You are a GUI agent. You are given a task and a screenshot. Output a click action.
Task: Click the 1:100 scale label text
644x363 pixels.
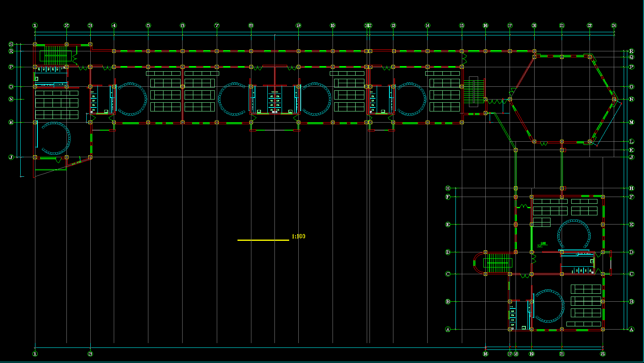(x=298, y=236)
